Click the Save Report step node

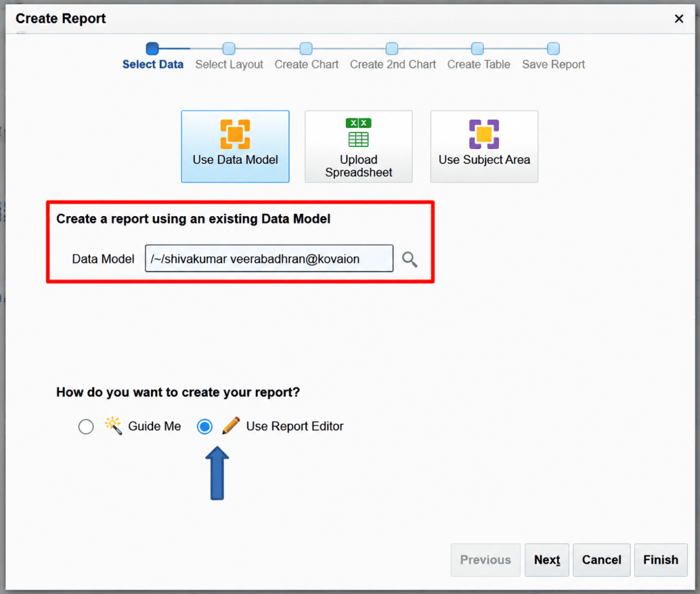553,49
